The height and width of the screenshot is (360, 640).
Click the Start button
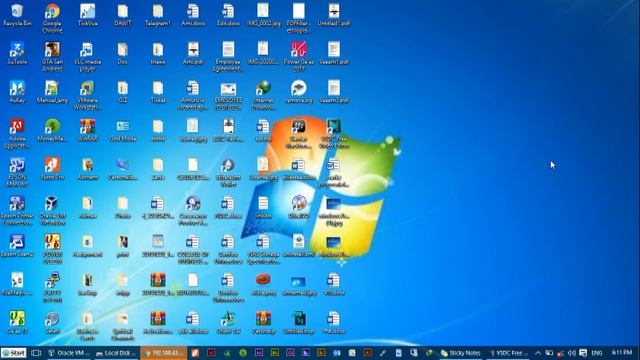pyautogui.click(x=13, y=353)
